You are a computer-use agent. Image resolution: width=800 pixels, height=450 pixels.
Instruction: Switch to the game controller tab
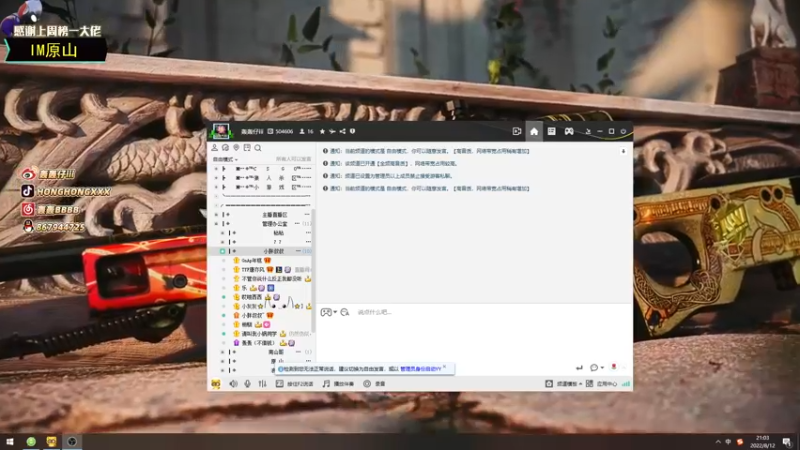569,131
